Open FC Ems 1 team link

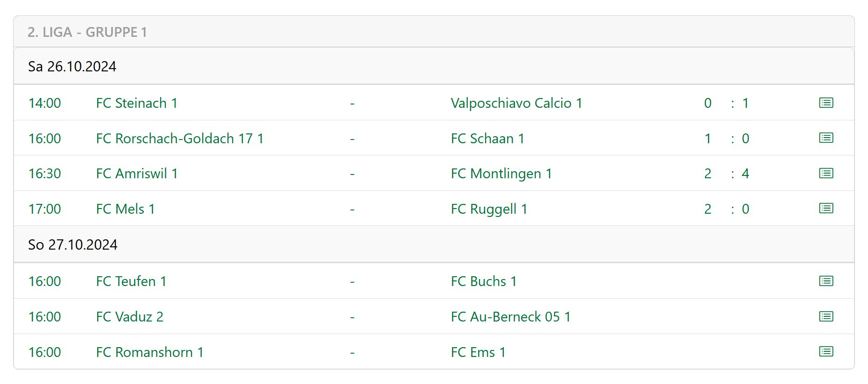478,352
